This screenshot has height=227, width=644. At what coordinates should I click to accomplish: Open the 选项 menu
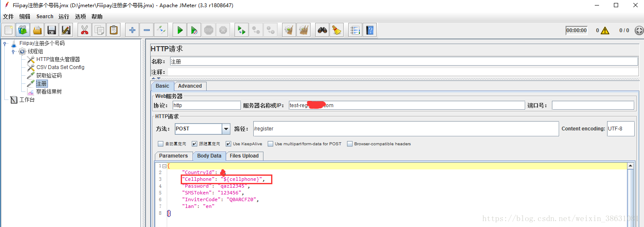point(80,17)
